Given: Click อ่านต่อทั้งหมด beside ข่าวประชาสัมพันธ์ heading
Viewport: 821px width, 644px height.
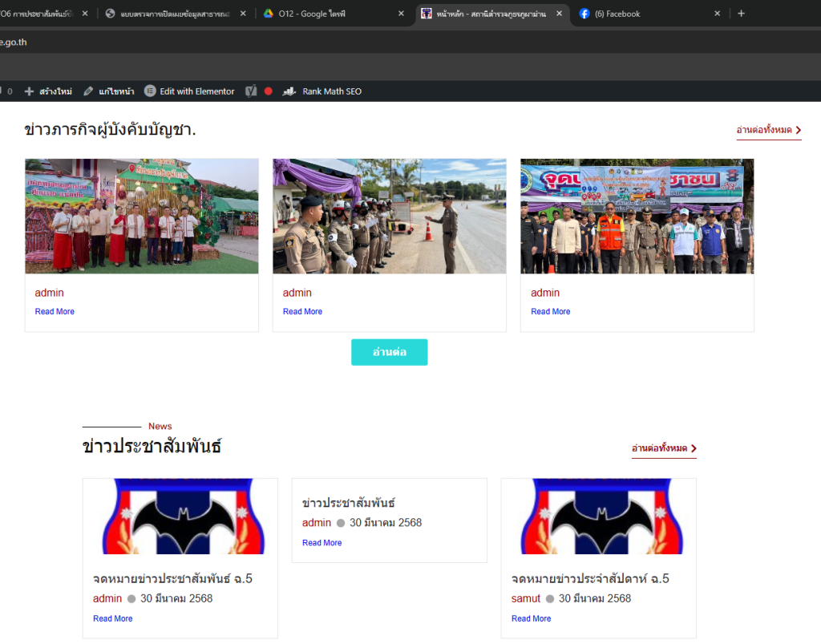Looking at the screenshot, I should [x=663, y=448].
